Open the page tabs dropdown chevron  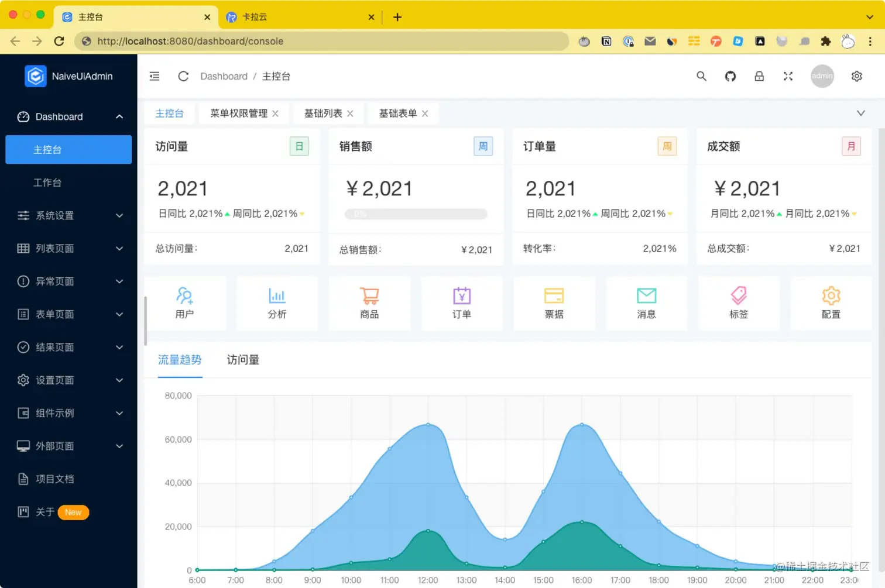click(x=860, y=113)
